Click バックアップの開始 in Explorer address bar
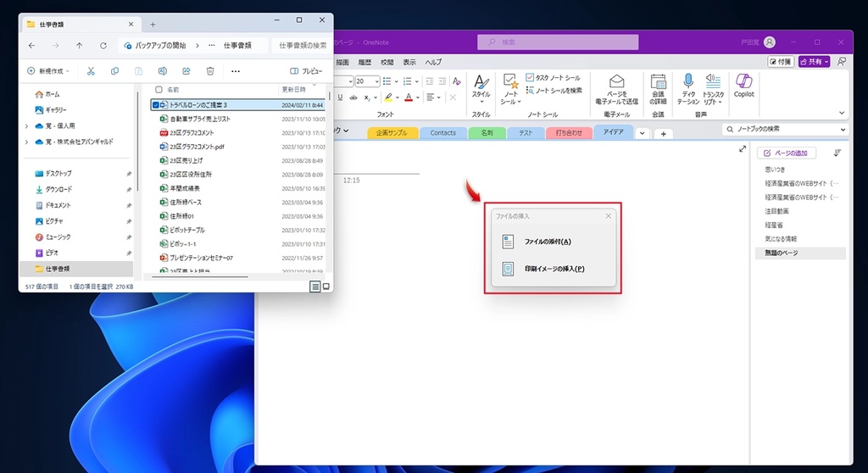The width and height of the screenshot is (868, 473). (x=160, y=46)
